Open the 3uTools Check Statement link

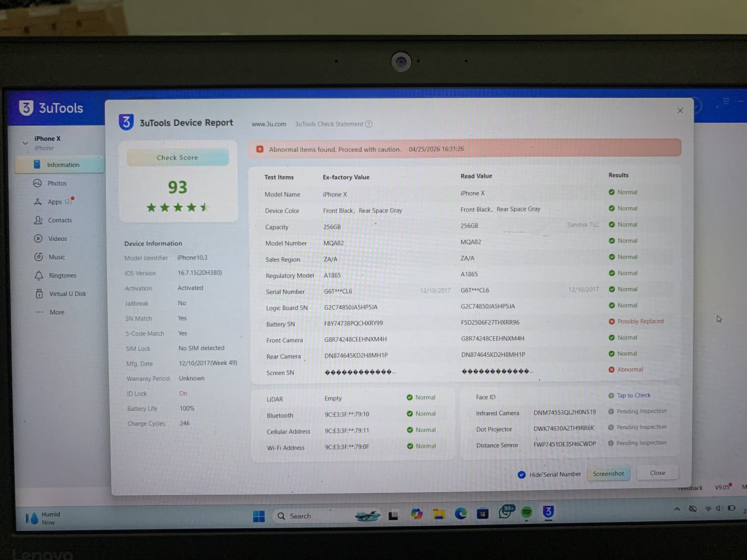pyautogui.click(x=329, y=124)
